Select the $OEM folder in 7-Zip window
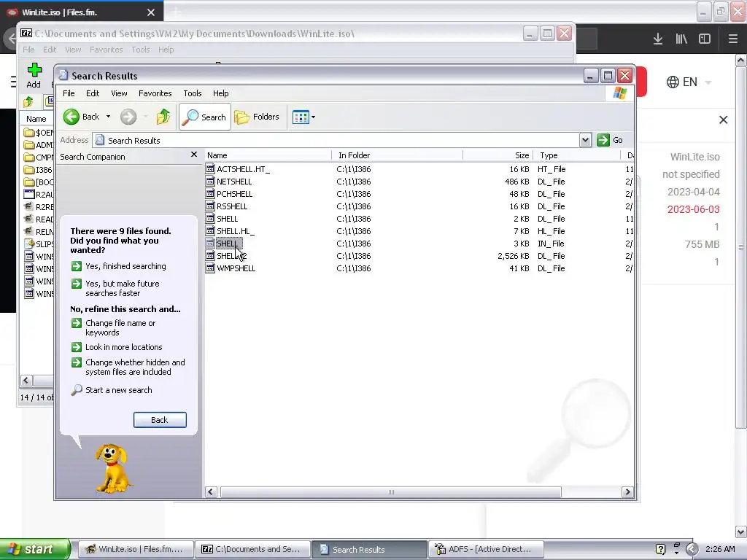Screen dimensions: 747x560 tap(39, 133)
